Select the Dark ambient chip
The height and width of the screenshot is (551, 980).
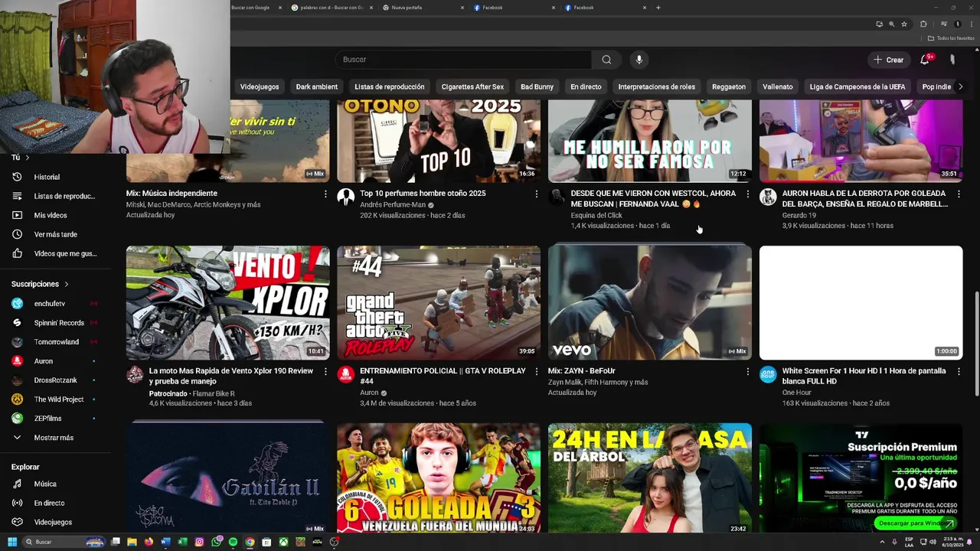(x=317, y=86)
